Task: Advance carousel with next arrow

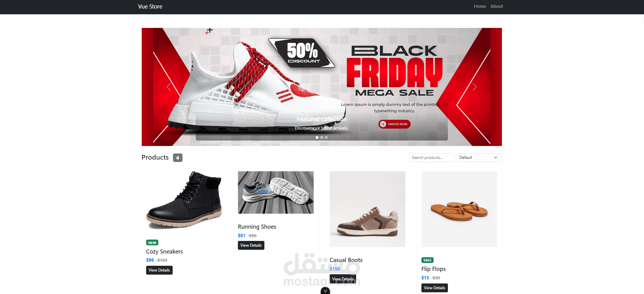Action: 475,87
